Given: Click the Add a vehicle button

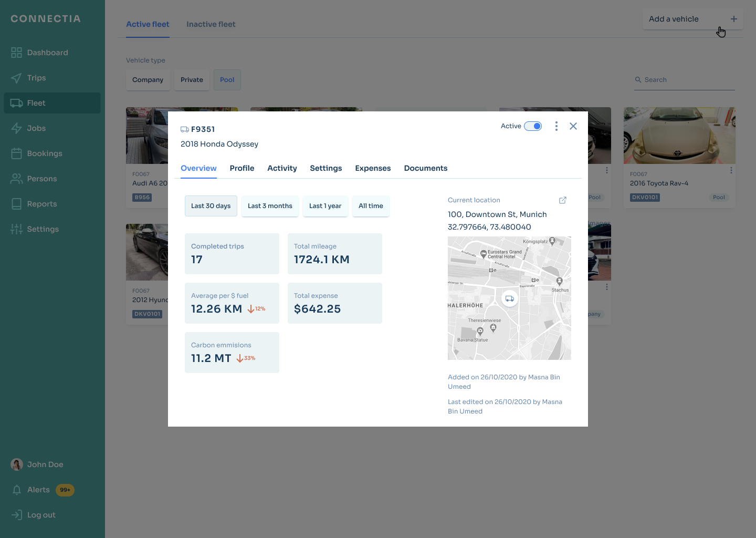Looking at the screenshot, I should tap(693, 19).
